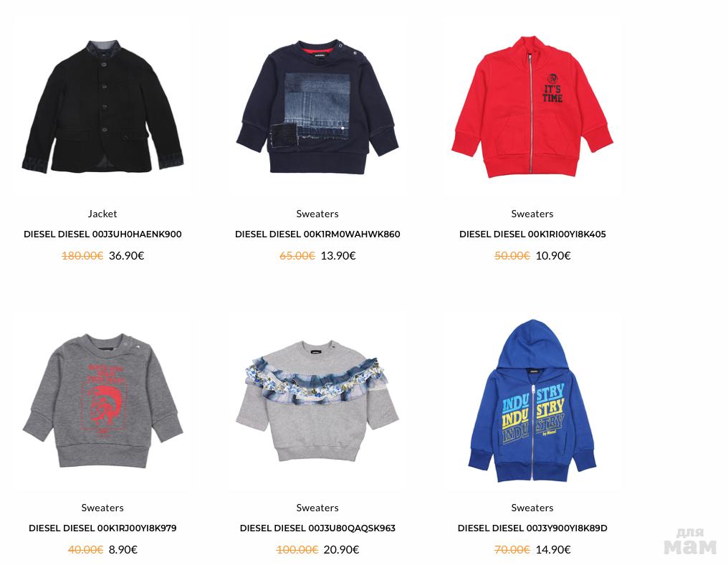Click product title DIESEL DIESEL 00J3U80QAQSK963
The image size is (728, 565).
317,528
